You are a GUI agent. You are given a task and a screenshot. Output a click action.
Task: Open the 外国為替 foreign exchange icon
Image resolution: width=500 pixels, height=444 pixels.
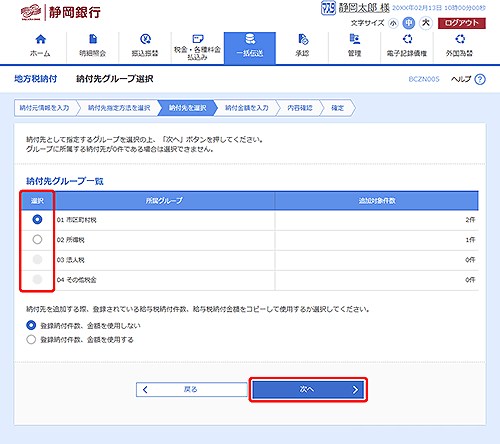coord(460,39)
